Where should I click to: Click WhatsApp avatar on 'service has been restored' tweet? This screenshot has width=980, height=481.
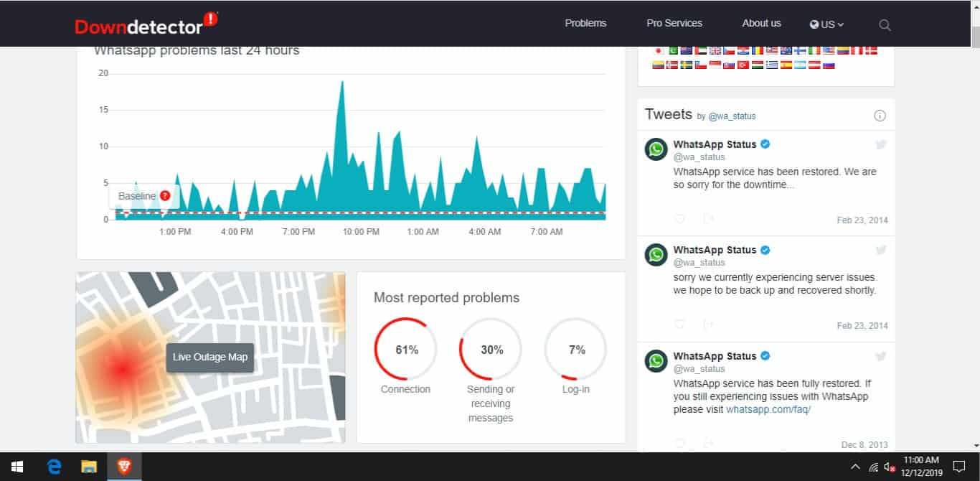tap(656, 149)
